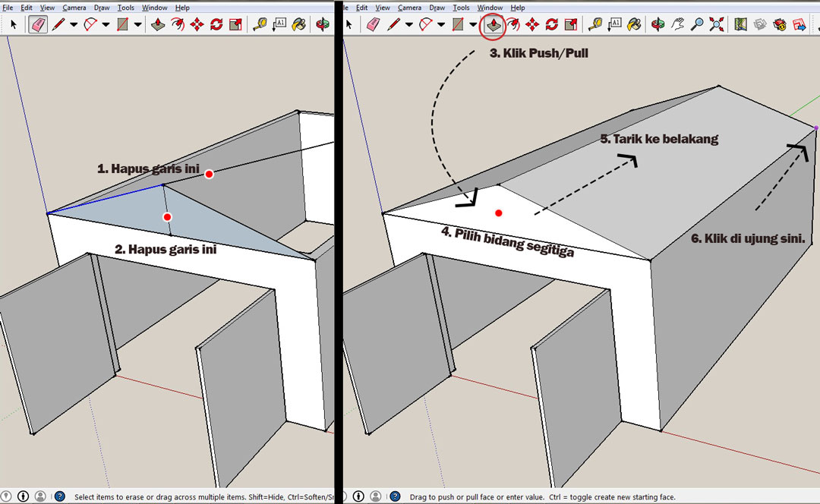Choose the Arc tool in left window
This screenshot has height=504, width=820.
coord(90,24)
